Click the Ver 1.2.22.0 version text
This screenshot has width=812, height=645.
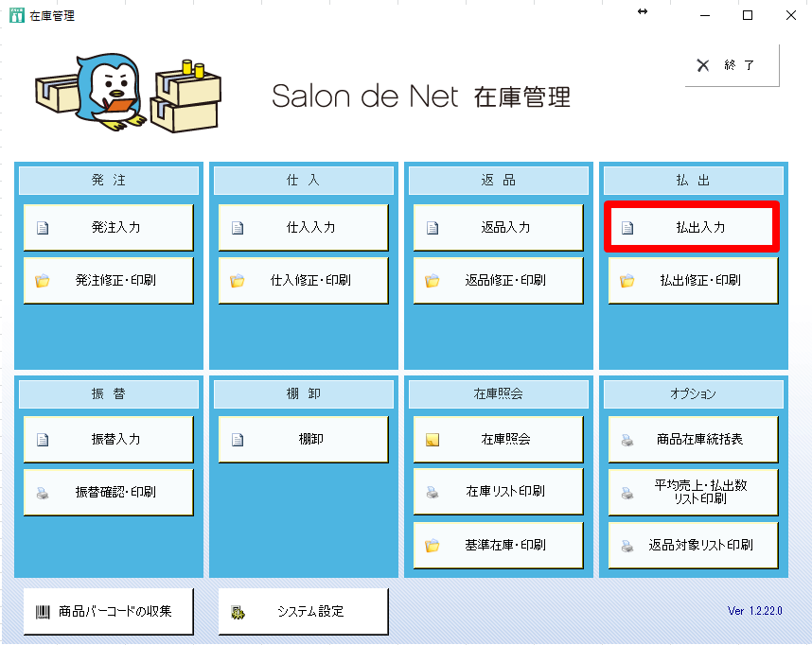pos(754,611)
